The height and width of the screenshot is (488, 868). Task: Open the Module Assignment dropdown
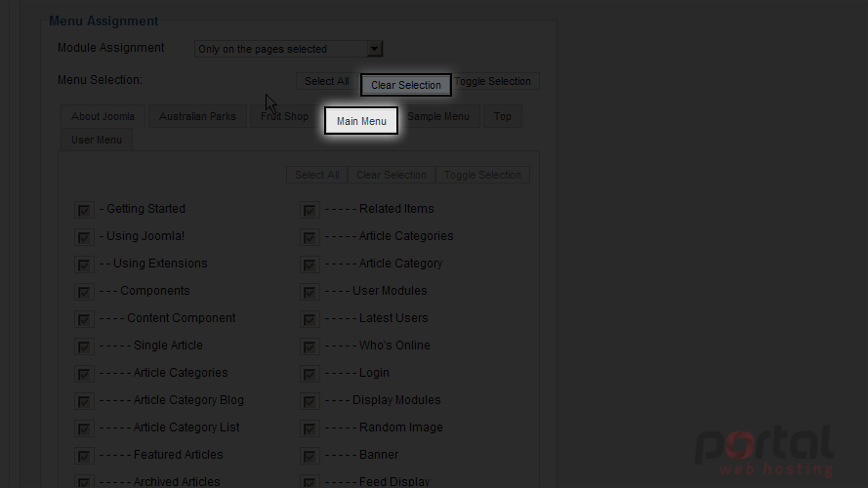288,49
